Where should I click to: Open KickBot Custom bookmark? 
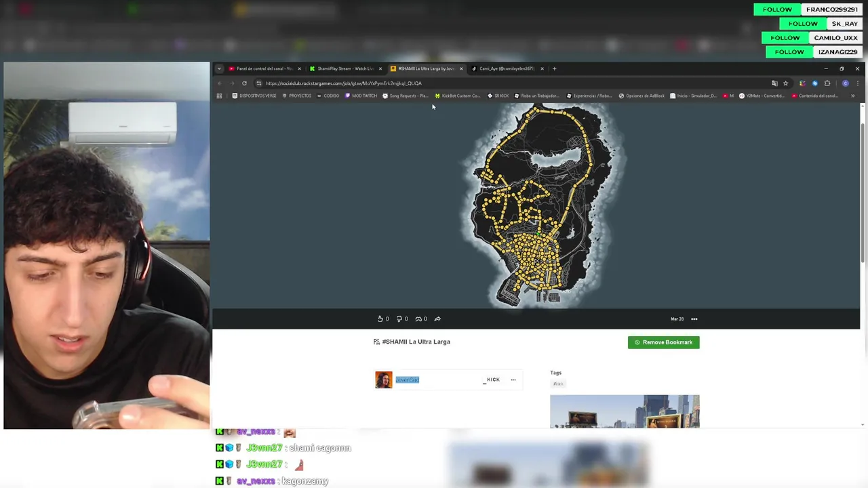458,96
